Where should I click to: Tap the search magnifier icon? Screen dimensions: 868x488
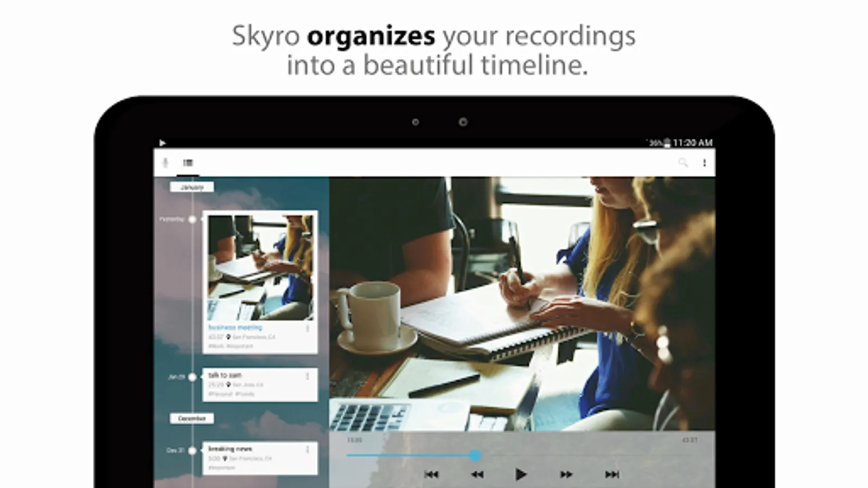[683, 162]
